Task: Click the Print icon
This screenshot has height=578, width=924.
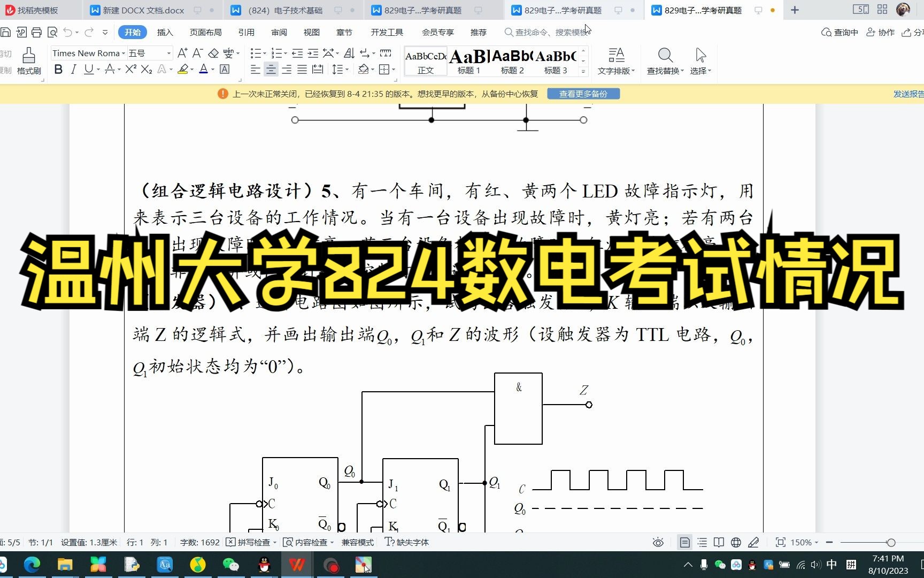Action: tap(36, 32)
